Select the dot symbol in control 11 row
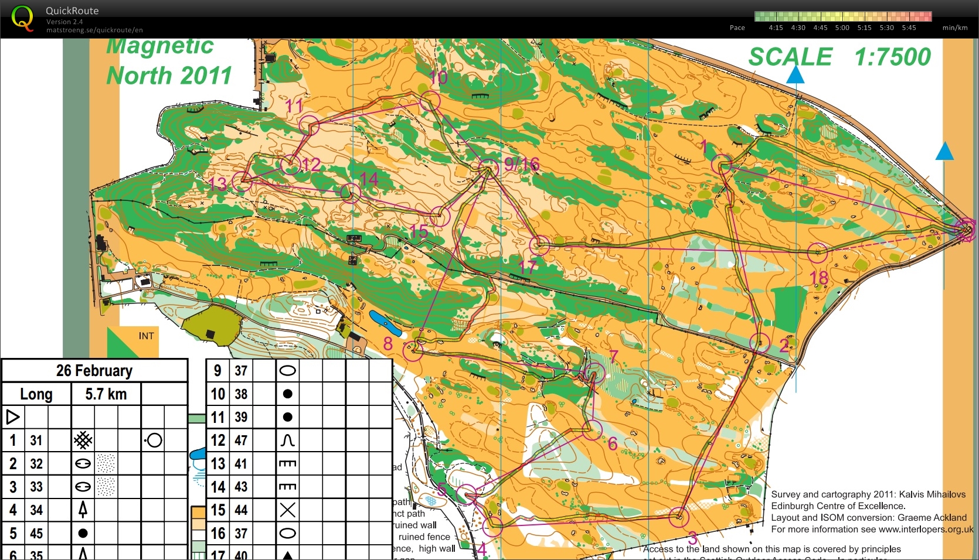 pyautogui.click(x=287, y=417)
